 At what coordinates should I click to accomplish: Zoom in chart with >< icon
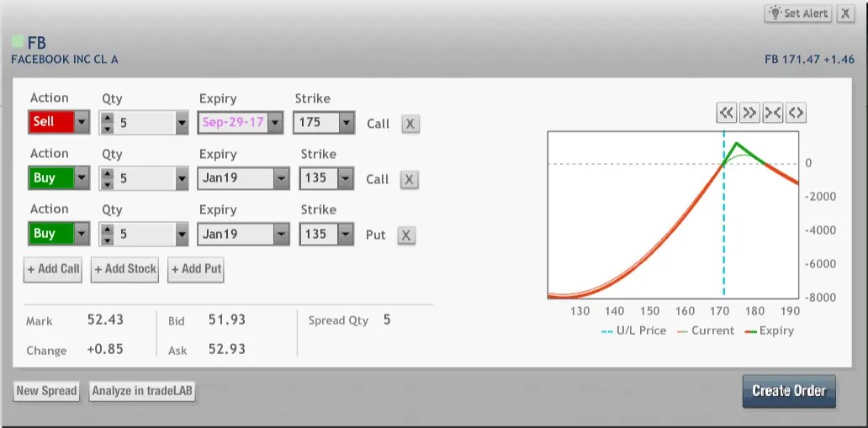772,113
